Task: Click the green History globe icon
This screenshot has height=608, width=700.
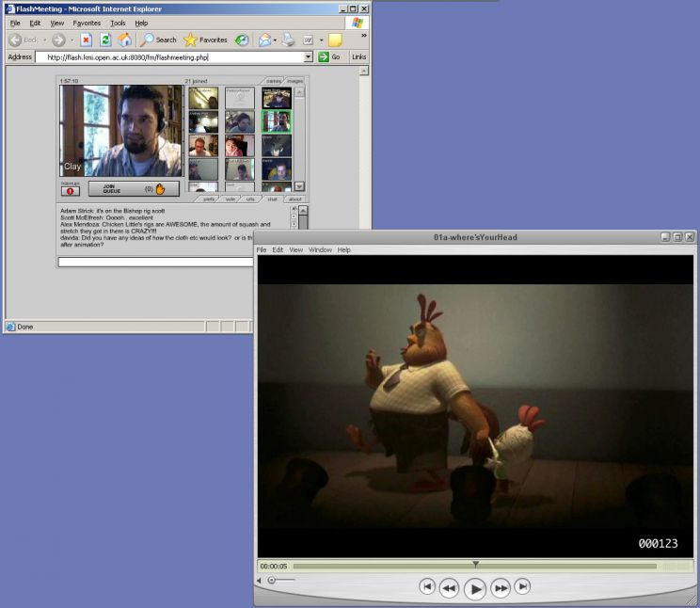Action: click(x=242, y=40)
